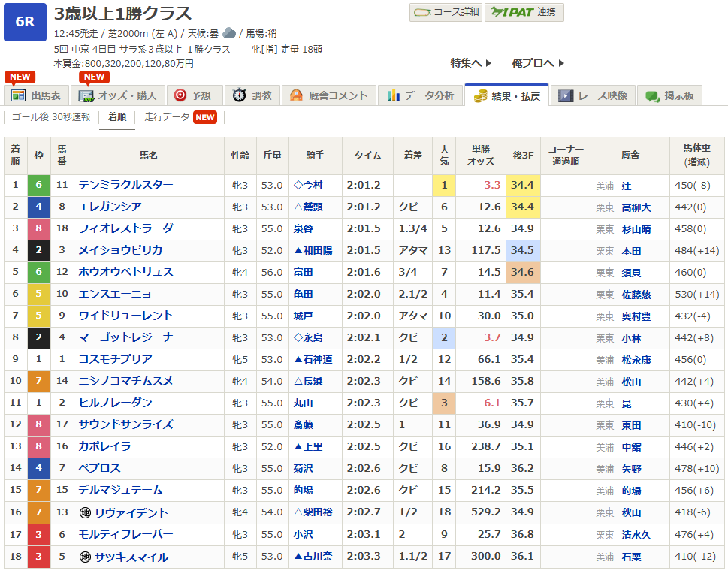Click the 出馬表 tab's table icon
This screenshot has width=728, height=571.
tap(19, 95)
